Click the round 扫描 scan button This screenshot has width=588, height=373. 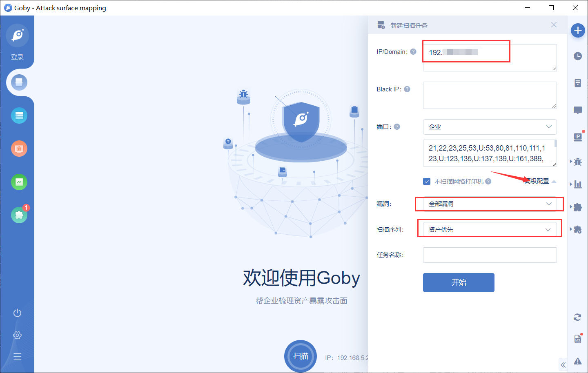click(301, 356)
